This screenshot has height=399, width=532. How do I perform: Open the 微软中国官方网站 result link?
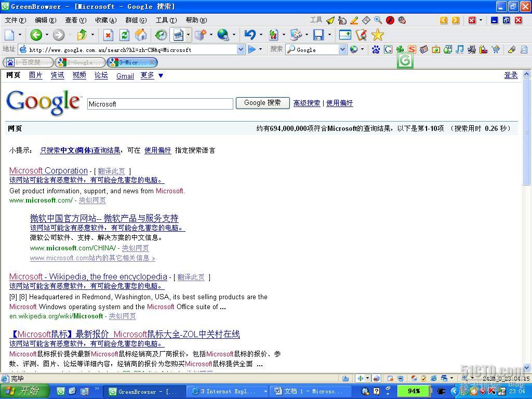(104, 218)
